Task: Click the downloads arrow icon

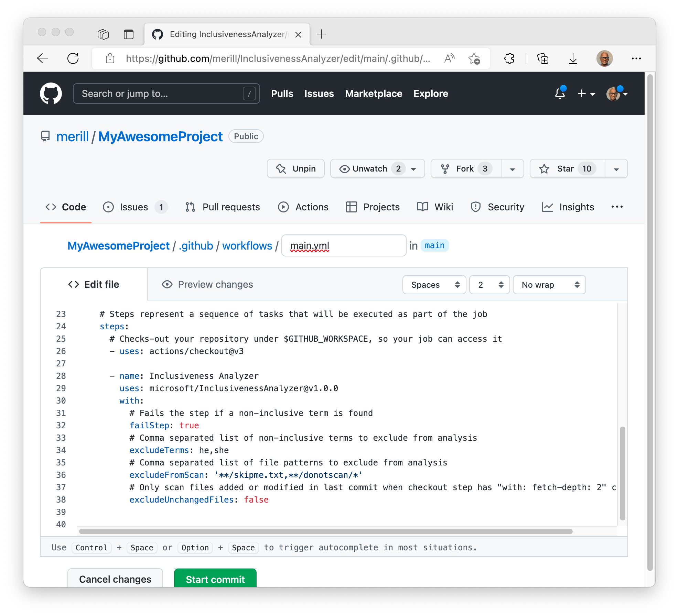Action: click(573, 58)
